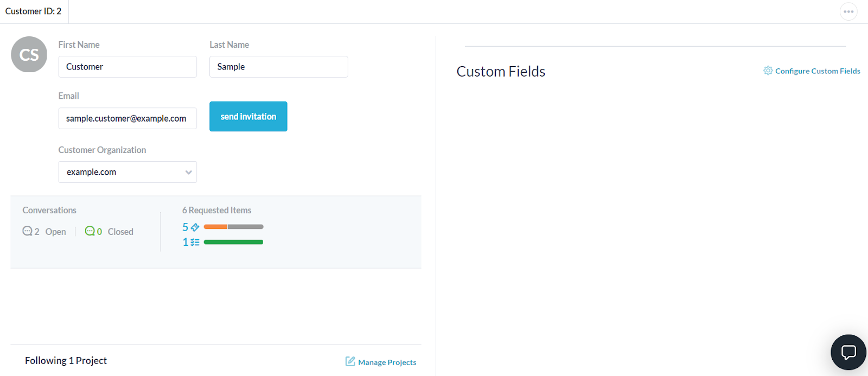This screenshot has height=376, width=868.
Task: Open the chat widget bubble
Action: (848, 352)
